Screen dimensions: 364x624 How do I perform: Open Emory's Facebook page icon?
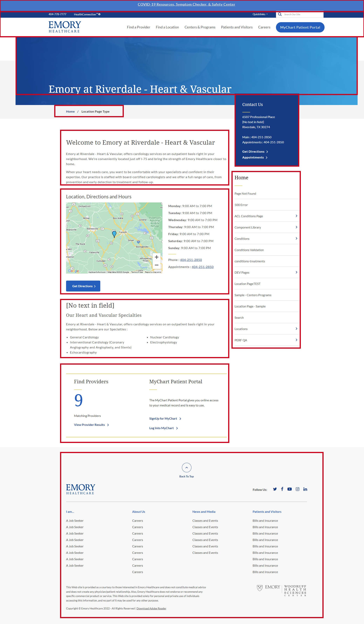pyautogui.click(x=282, y=489)
